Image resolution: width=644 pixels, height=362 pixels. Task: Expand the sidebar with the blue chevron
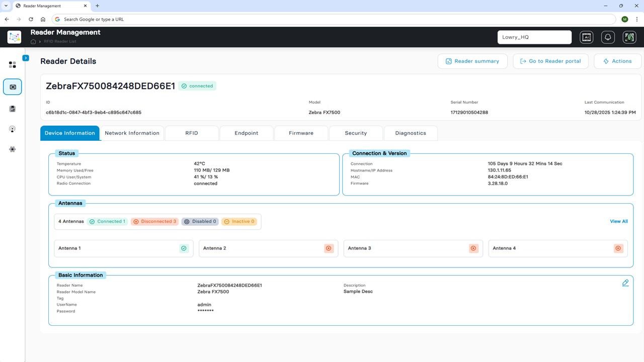(x=26, y=58)
